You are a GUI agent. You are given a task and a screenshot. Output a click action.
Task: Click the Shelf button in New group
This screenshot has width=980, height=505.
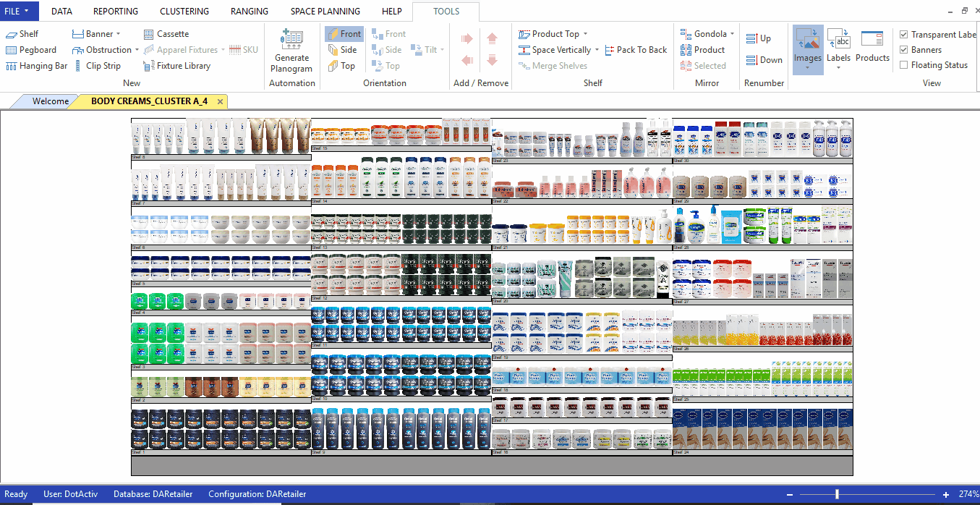click(x=22, y=34)
